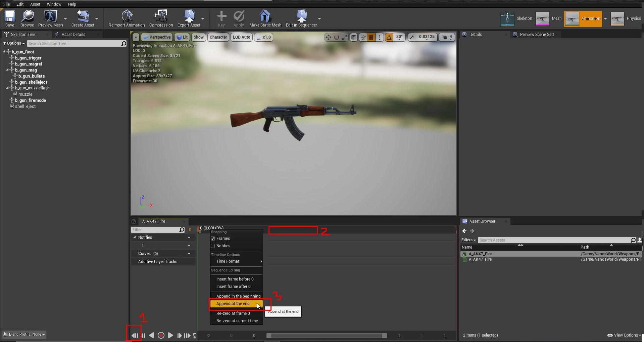The image size is (644, 342).
Task: Choose Insert frame before 0
Action: 236,279
